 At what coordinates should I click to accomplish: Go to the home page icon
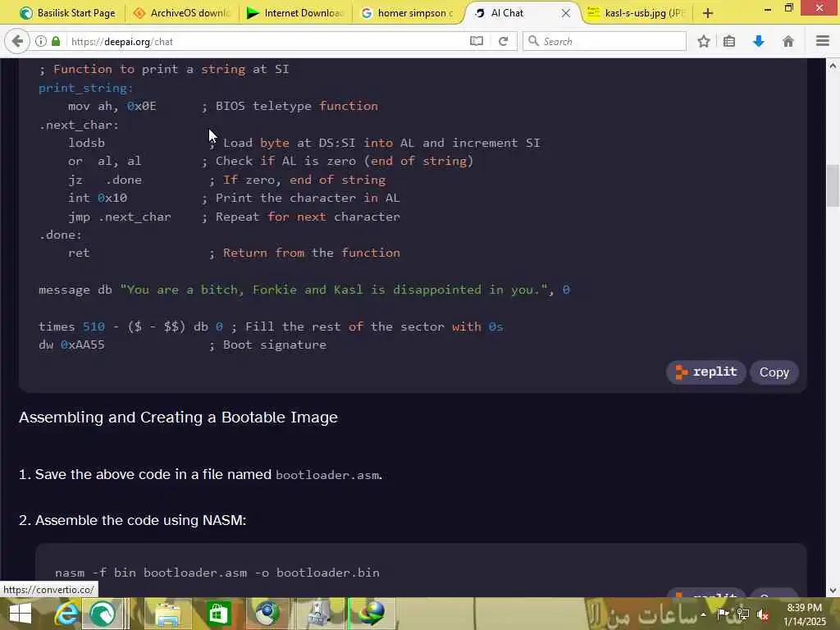click(x=788, y=41)
